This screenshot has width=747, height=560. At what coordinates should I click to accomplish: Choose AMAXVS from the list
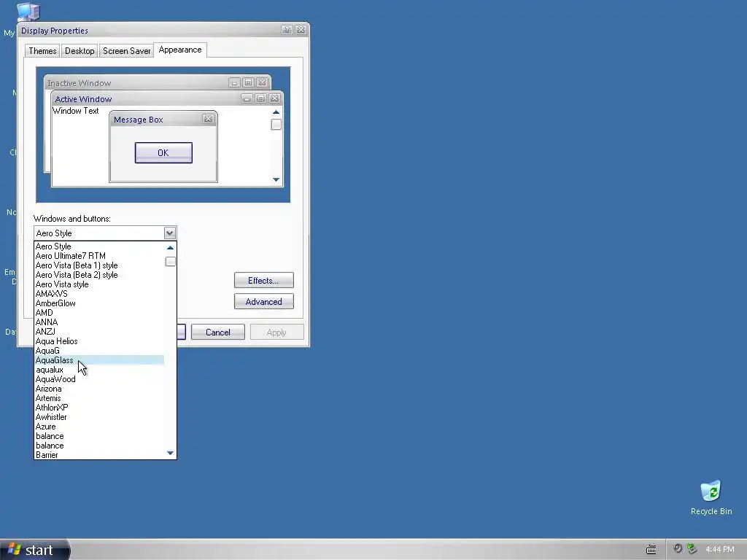[x=99, y=294]
